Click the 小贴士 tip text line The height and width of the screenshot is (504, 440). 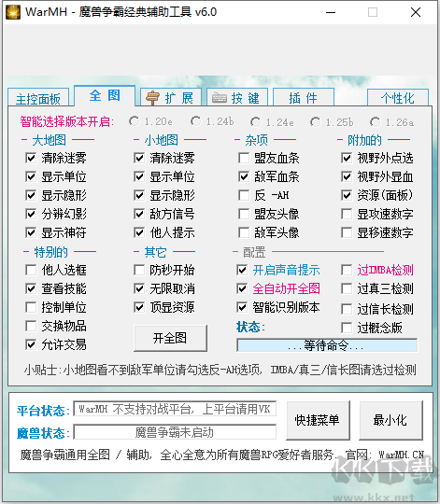tap(220, 370)
